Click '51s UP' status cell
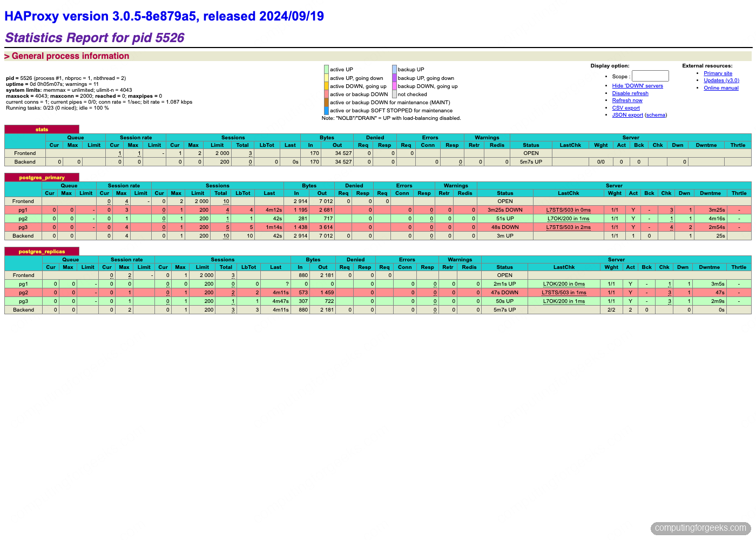The height and width of the screenshot is (540, 756). tap(505, 219)
